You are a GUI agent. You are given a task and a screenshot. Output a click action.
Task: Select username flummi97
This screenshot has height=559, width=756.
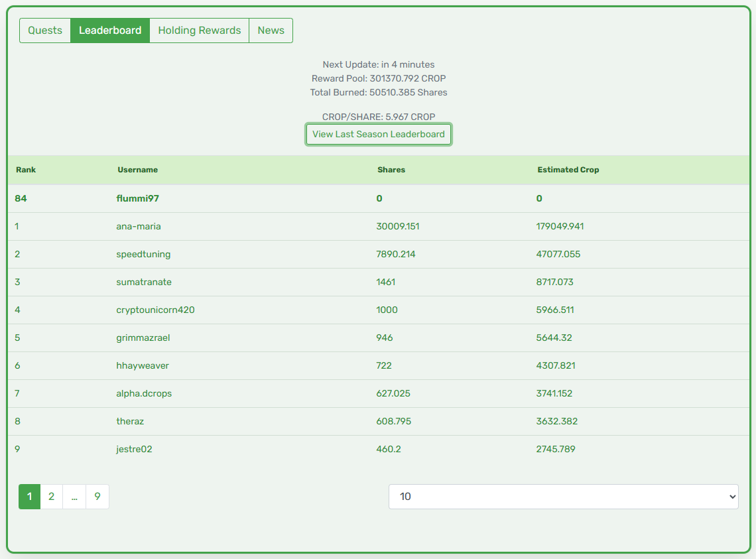(x=137, y=198)
